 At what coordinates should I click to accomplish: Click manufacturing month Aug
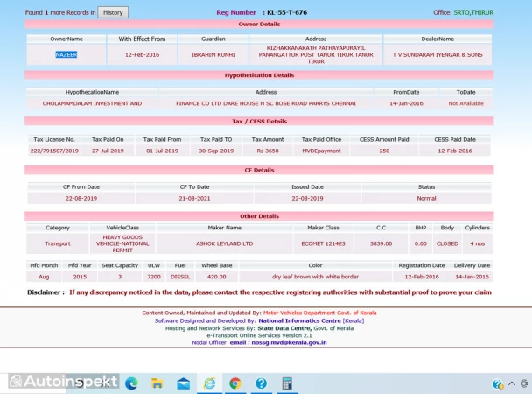[x=44, y=277]
